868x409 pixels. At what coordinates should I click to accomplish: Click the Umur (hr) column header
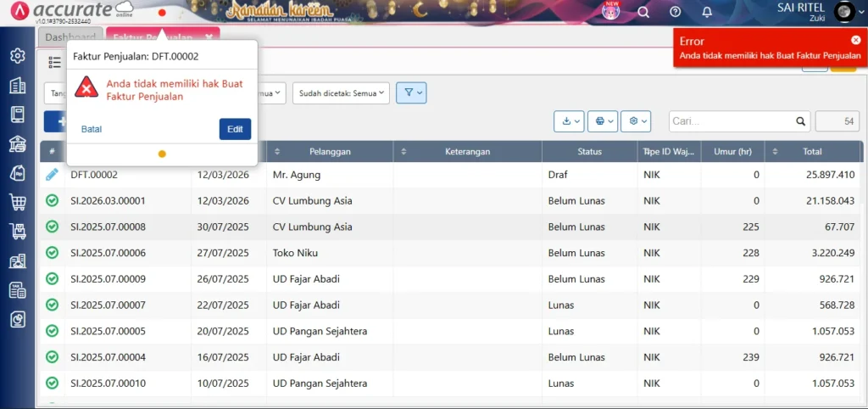click(x=733, y=151)
